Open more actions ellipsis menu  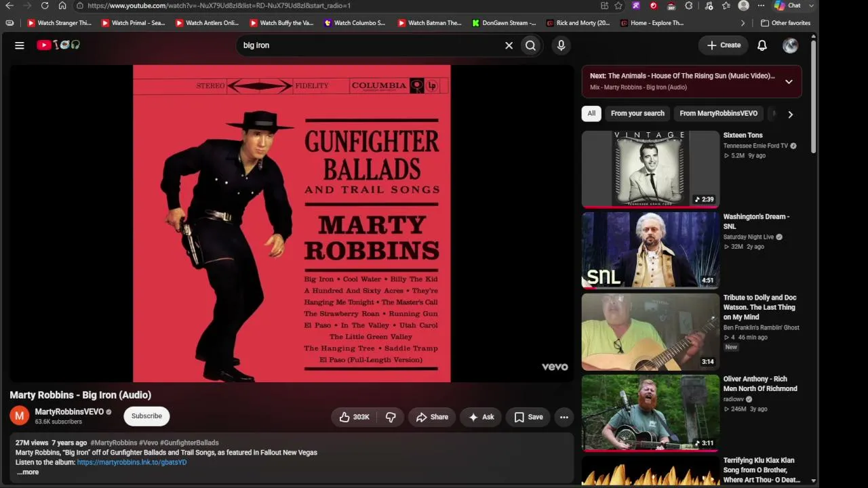pyautogui.click(x=564, y=417)
